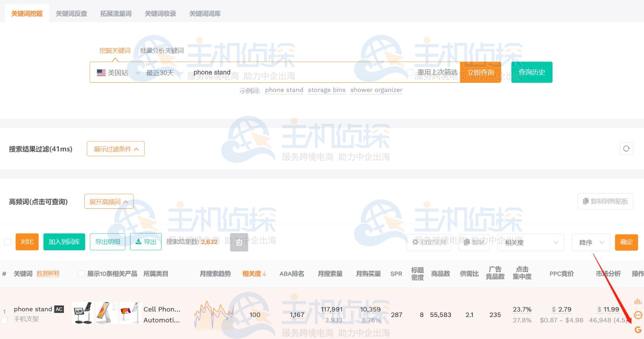Screen dimensions: 644x339
Task: Click the 月搜索量 column header
Action: point(330,274)
